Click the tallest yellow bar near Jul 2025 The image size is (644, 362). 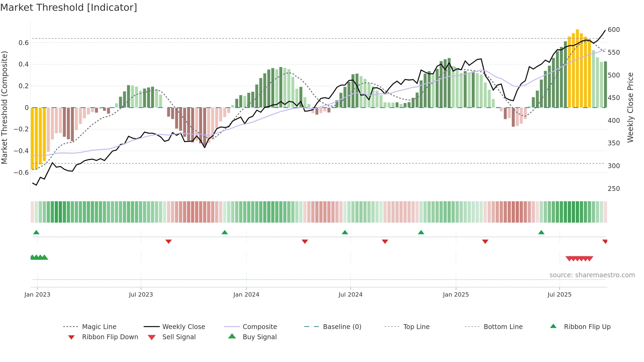pyautogui.click(x=577, y=68)
